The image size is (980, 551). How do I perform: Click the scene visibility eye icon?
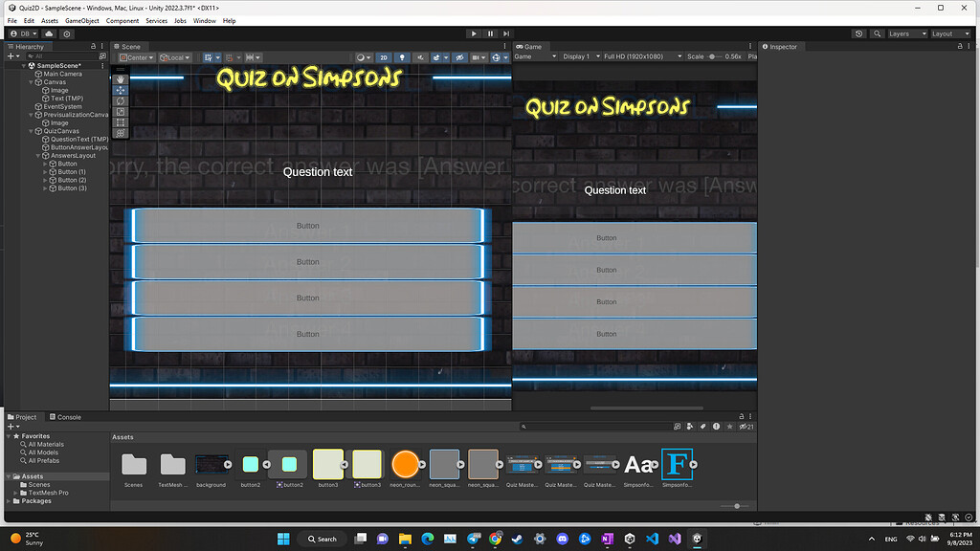[x=459, y=57]
